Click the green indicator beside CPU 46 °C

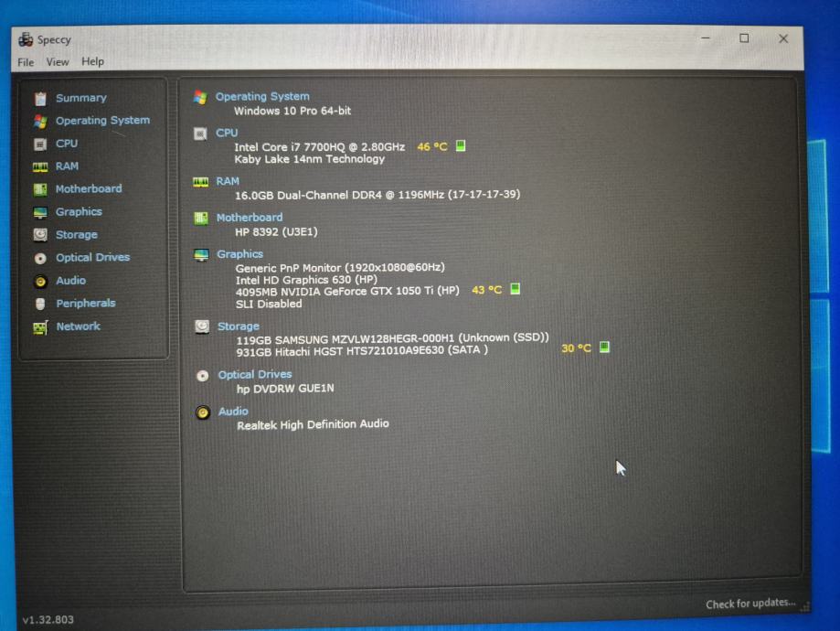(460, 145)
